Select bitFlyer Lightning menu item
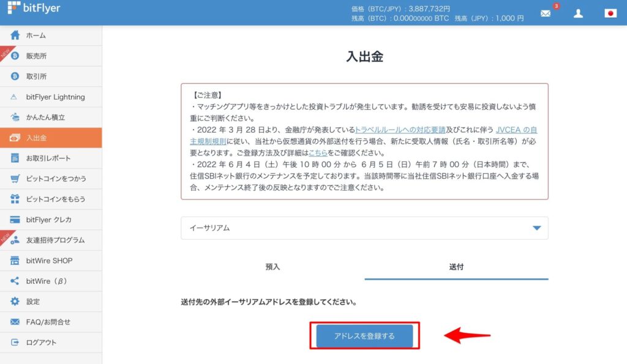 [x=51, y=97]
